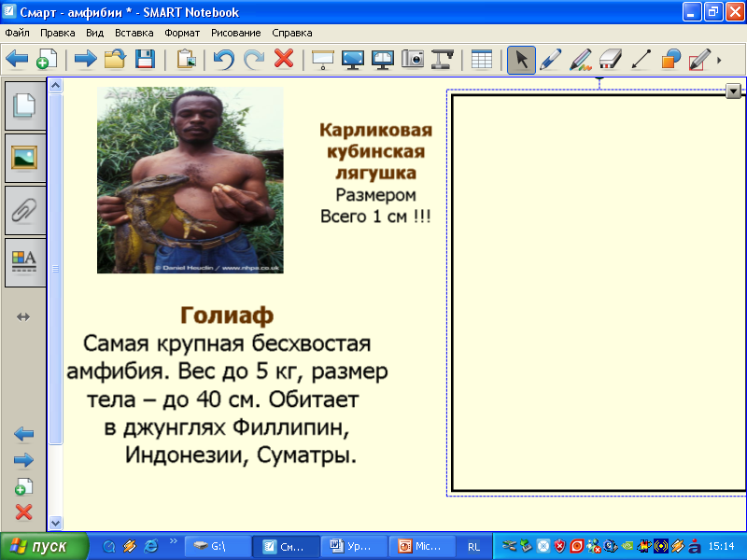
Task: Select the Line tool
Action: point(641,60)
